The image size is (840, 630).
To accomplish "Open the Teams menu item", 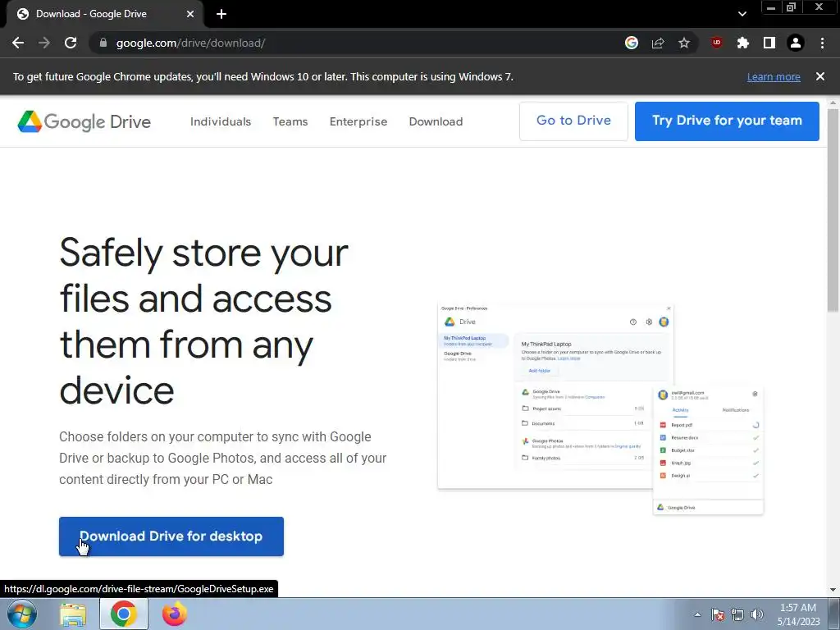I will point(290,121).
